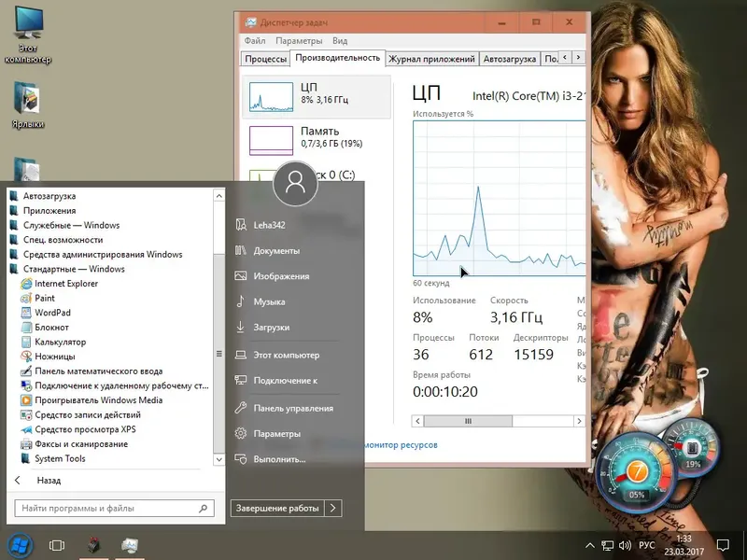This screenshot has width=747, height=560.
Task: Select the Память performance thumbnail
Action: tap(316, 141)
